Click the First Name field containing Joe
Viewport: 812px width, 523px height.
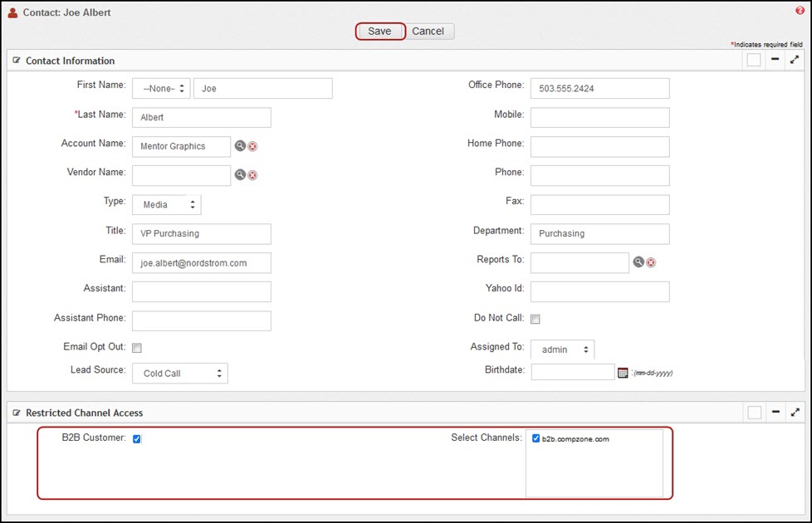coord(263,89)
